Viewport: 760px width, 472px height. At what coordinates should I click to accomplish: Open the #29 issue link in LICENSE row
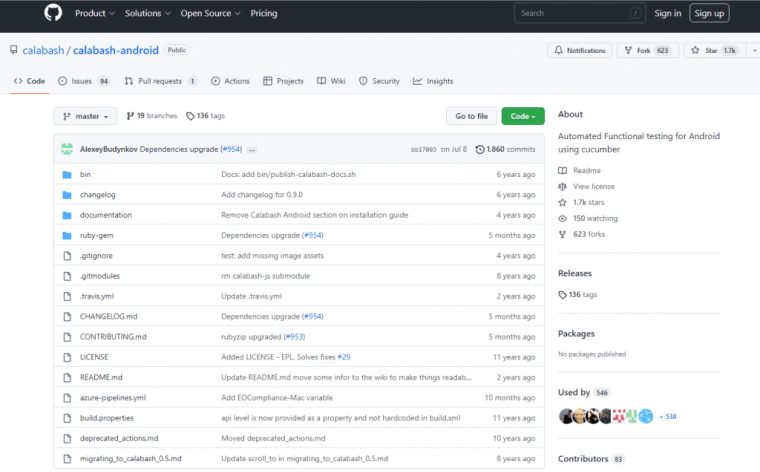tap(344, 357)
